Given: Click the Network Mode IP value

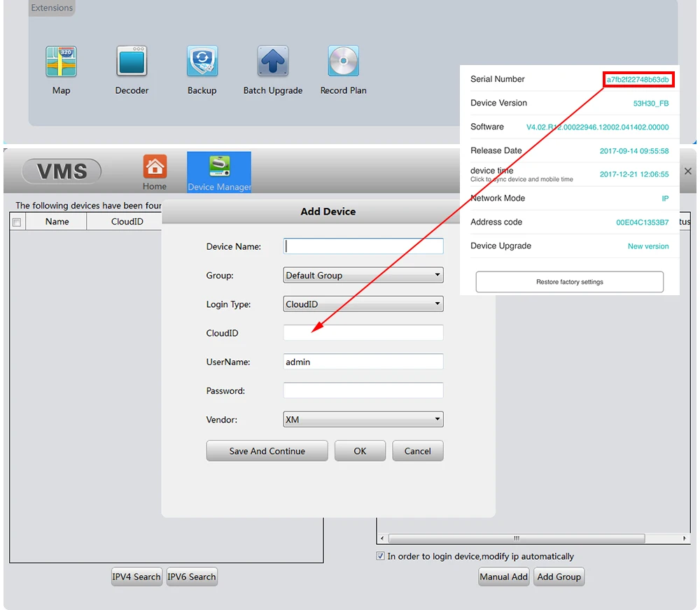Looking at the screenshot, I should pyautogui.click(x=665, y=199).
